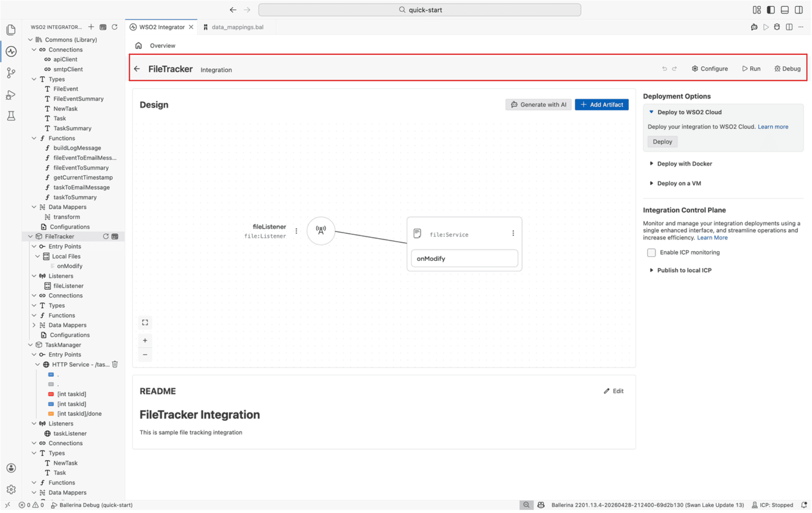This screenshot has width=812, height=513.
Task: Toggle the bottom panel layout icon
Action: [785, 10]
